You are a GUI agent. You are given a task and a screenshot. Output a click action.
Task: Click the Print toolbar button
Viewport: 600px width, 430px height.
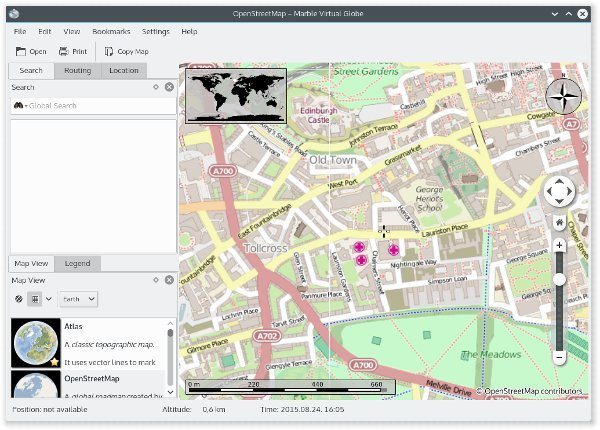(x=72, y=51)
